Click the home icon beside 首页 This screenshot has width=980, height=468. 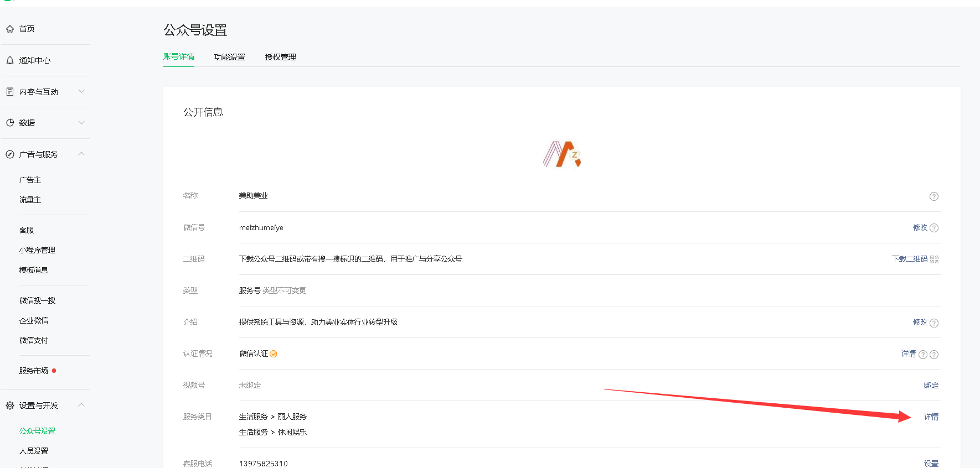[10, 29]
